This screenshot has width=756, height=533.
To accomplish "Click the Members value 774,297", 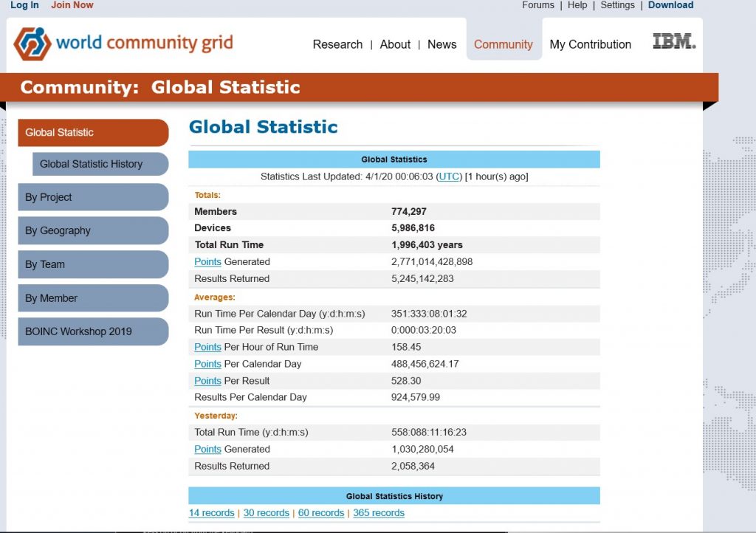I will [x=409, y=212].
